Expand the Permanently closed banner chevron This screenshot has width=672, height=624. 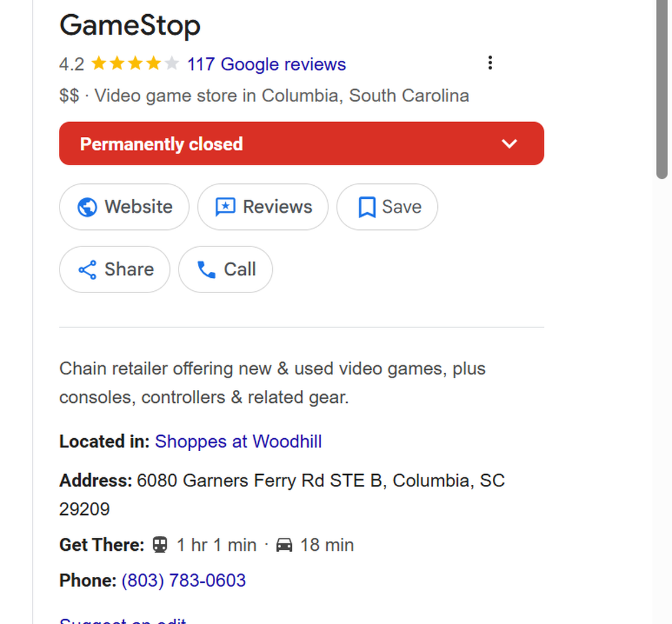[x=510, y=143]
